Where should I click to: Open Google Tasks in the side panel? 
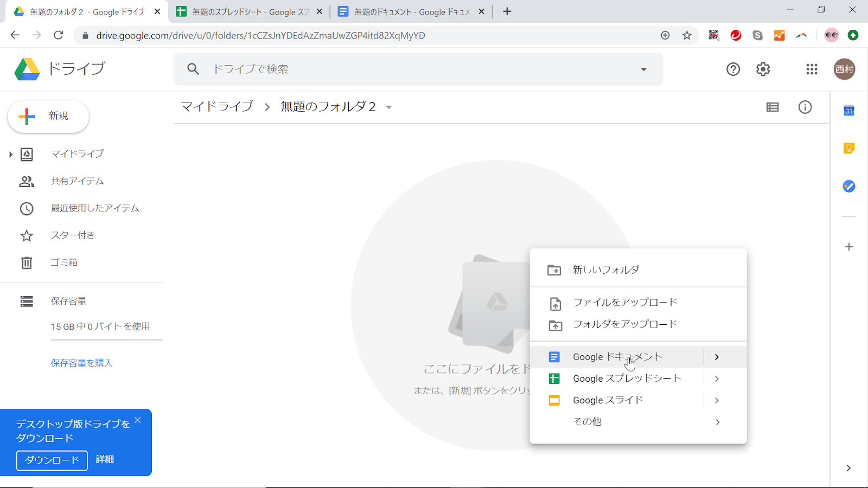click(849, 186)
